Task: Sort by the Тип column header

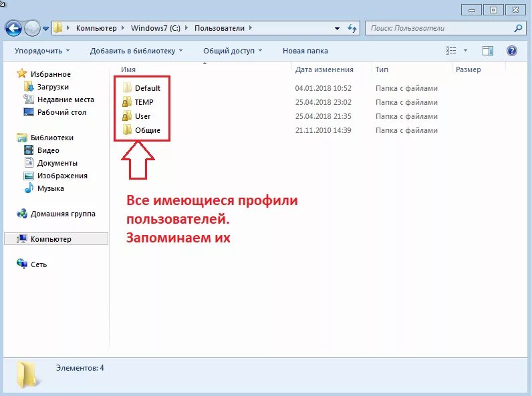Action: pos(382,69)
